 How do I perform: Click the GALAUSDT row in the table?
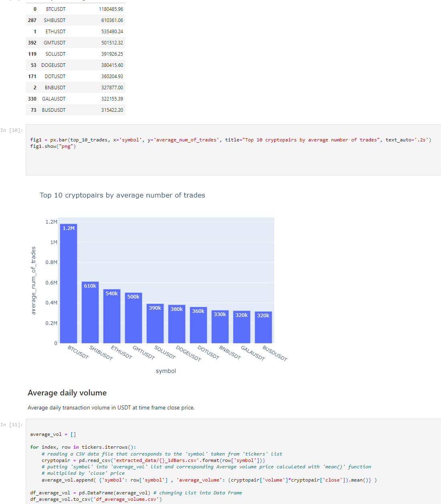(x=75, y=99)
